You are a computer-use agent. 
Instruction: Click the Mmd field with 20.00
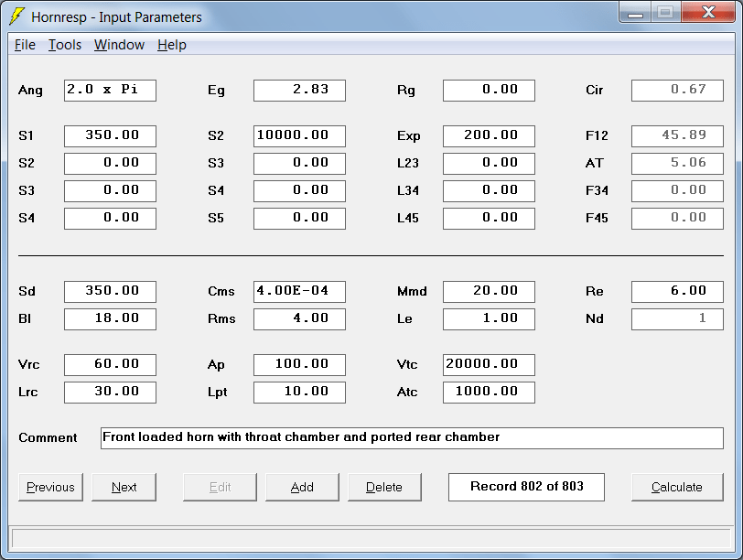(489, 292)
